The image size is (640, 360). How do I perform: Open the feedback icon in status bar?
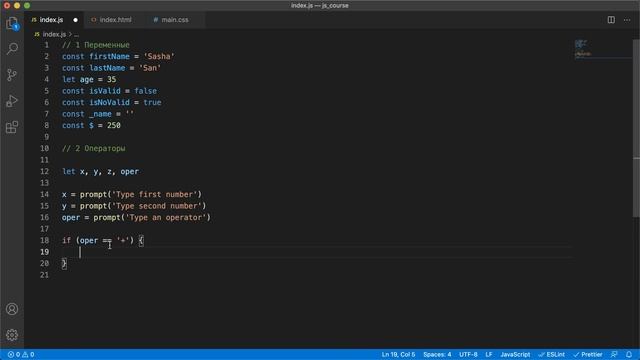(x=614, y=354)
